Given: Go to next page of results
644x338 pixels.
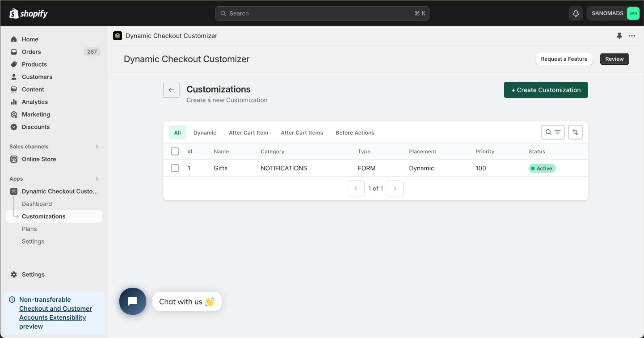Looking at the screenshot, I should point(395,189).
